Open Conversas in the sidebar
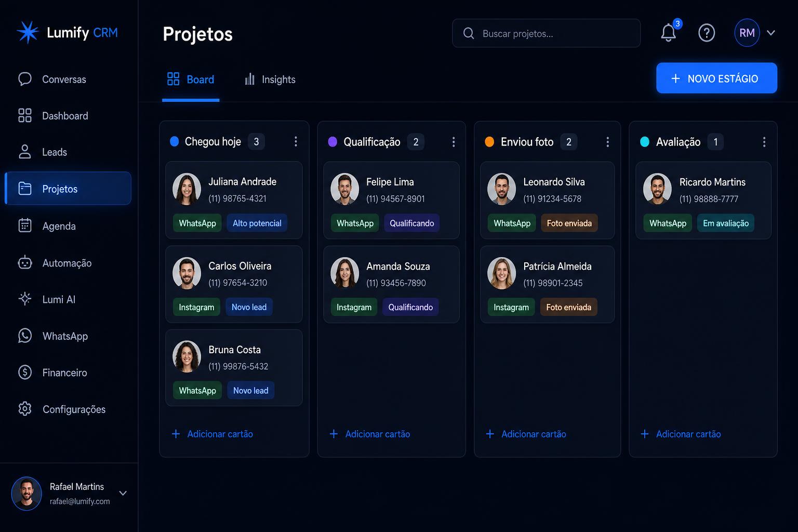798x532 pixels. pos(68,79)
